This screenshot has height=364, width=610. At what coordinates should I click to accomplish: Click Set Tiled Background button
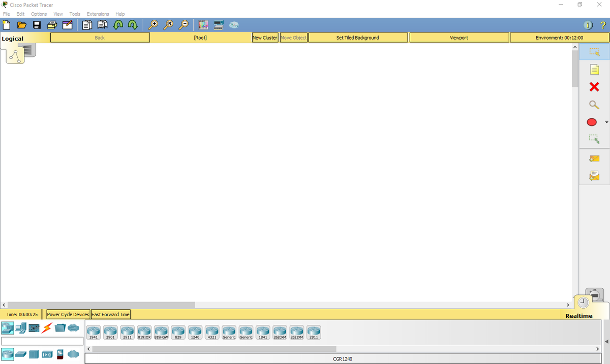358,38
